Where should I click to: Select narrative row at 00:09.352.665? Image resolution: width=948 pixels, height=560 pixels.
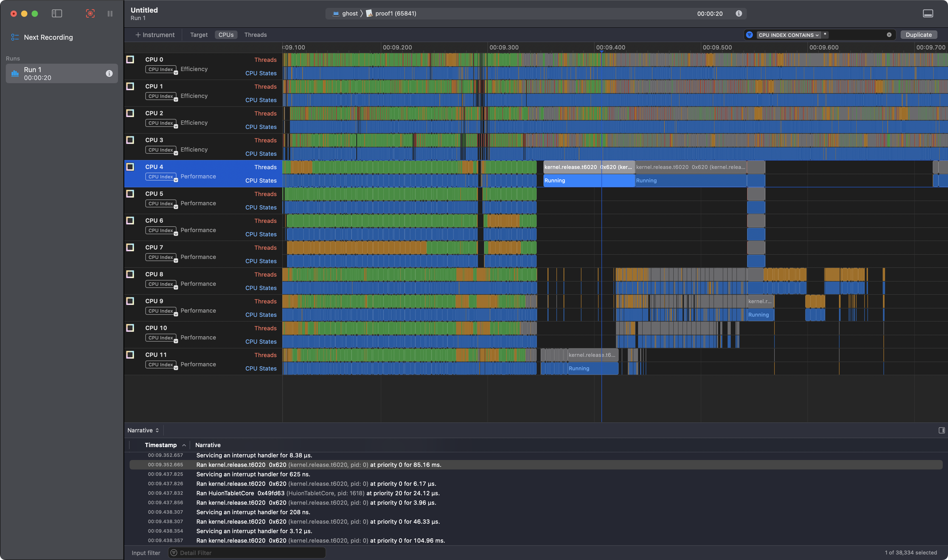click(536, 465)
